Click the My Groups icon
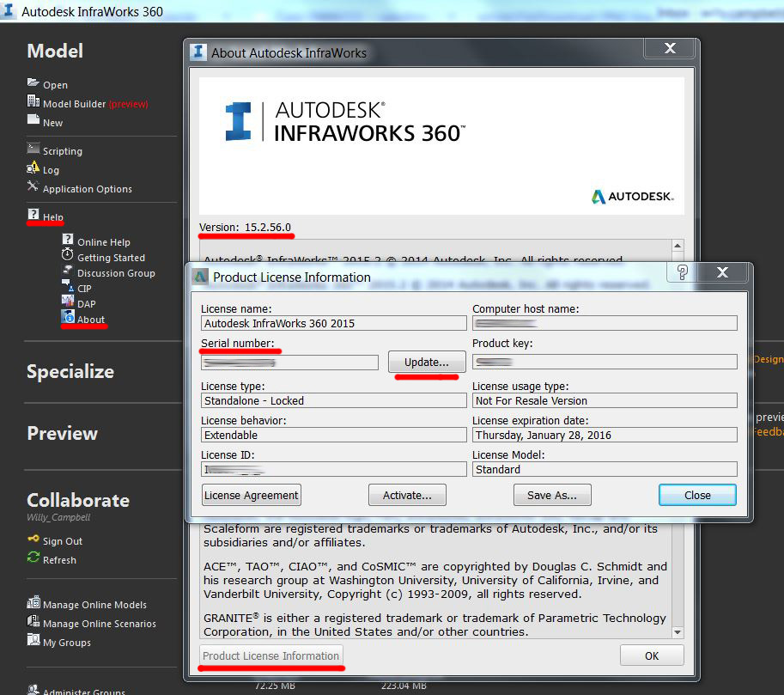Viewport: 784px width, 695px height. 33,639
